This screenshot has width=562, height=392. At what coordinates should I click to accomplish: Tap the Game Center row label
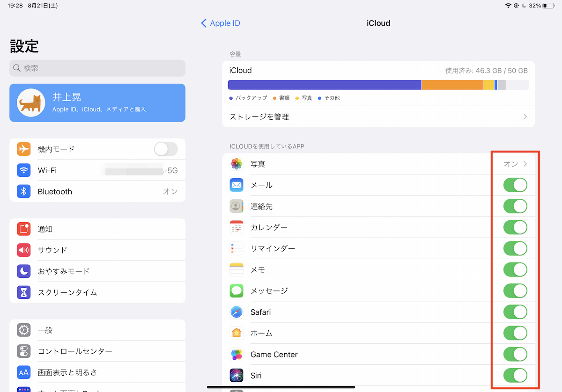point(274,355)
